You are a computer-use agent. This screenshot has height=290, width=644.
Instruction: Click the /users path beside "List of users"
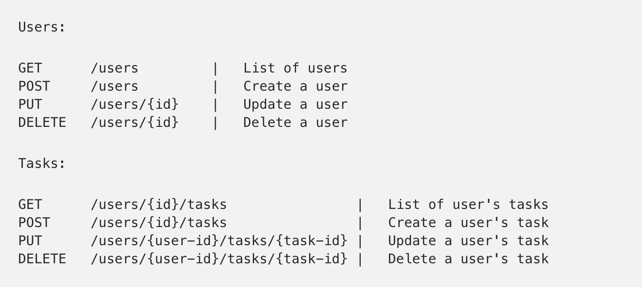[x=114, y=68]
